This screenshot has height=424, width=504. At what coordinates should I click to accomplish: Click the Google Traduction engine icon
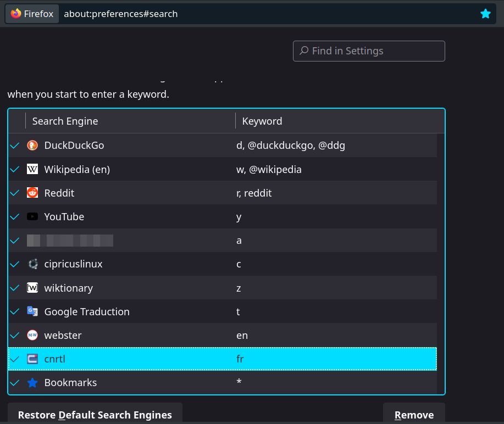point(32,311)
